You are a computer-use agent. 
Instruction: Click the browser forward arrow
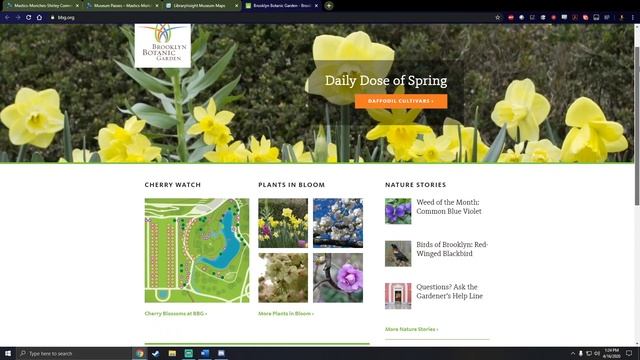[18, 18]
